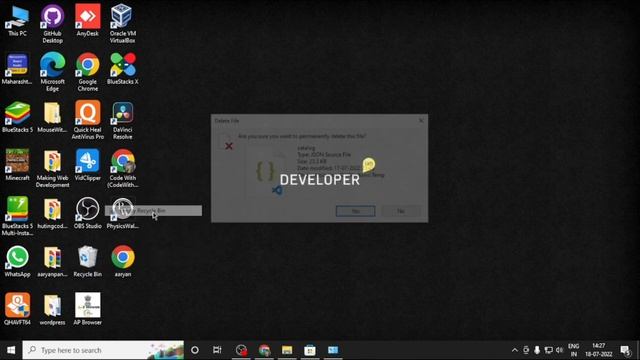
Task: Select the DaVinci Resolve shortcut
Action: 122,120
